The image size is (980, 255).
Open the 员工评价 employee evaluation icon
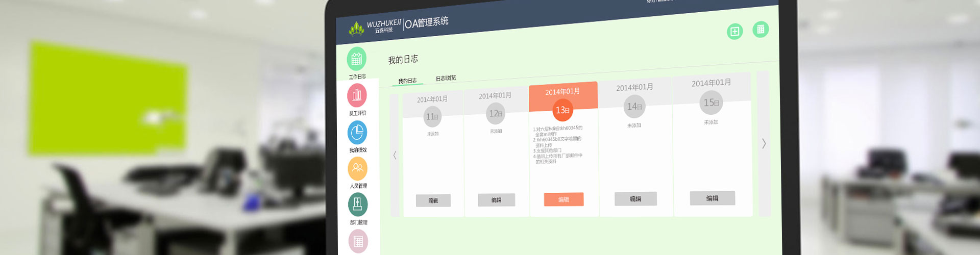pos(357,95)
